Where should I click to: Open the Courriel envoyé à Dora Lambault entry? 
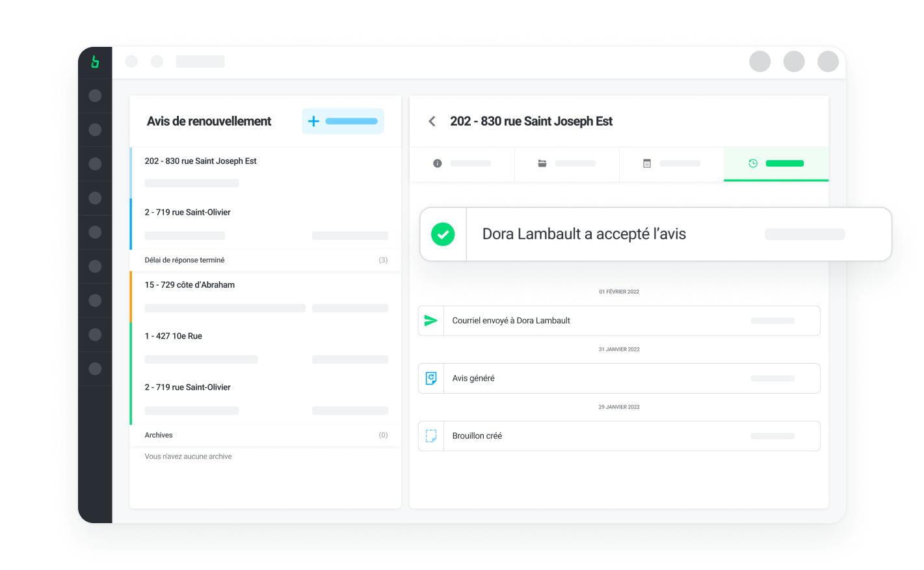pyautogui.click(x=618, y=321)
